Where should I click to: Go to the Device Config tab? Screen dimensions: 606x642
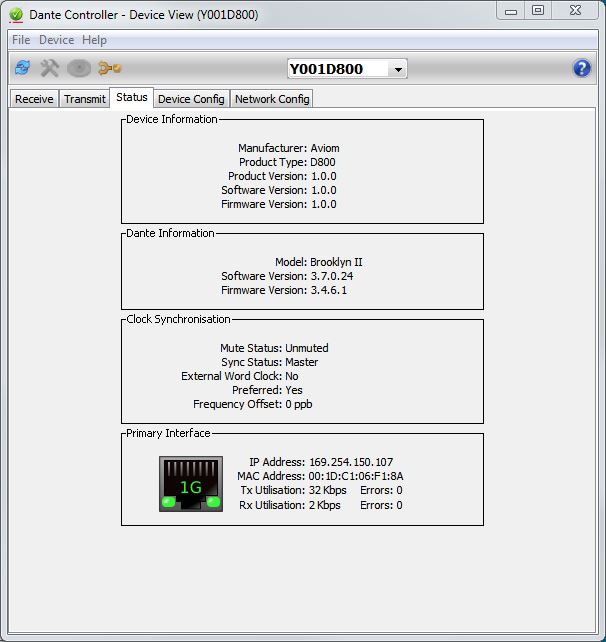pos(191,99)
